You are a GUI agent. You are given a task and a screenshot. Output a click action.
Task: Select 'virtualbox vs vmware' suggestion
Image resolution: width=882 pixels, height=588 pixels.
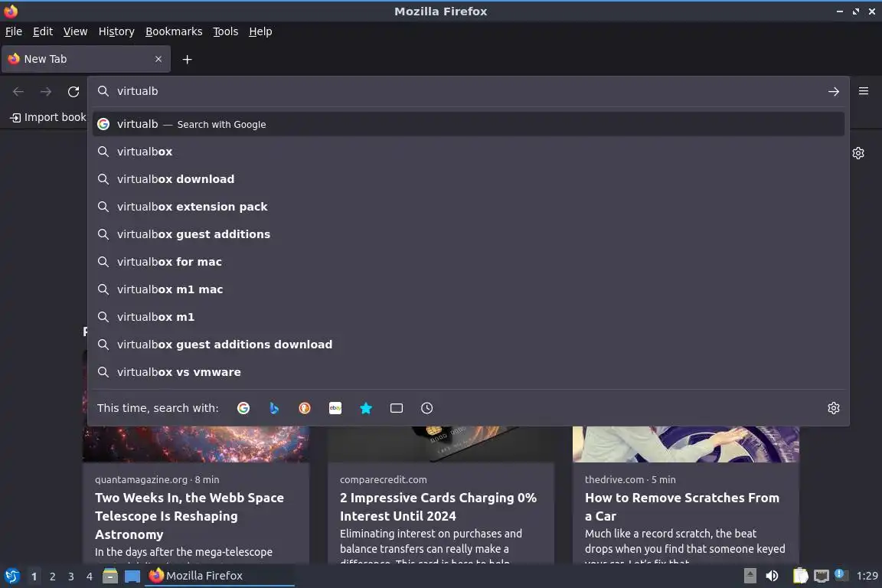(x=468, y=372)
